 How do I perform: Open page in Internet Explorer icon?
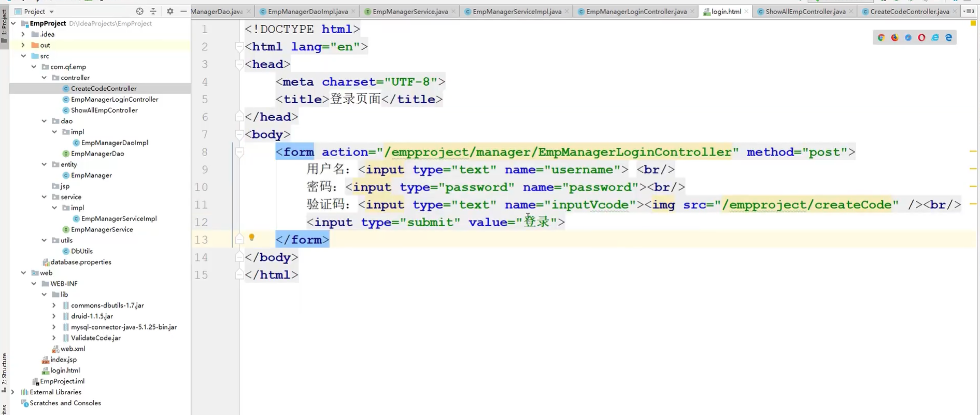pos(935,37)
